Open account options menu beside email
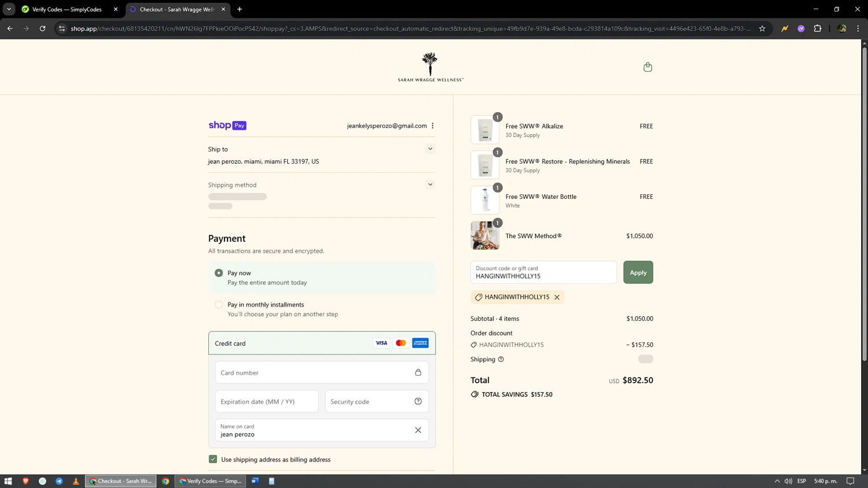Viewport: 868px width, 488px height. (x=432, y=125)
